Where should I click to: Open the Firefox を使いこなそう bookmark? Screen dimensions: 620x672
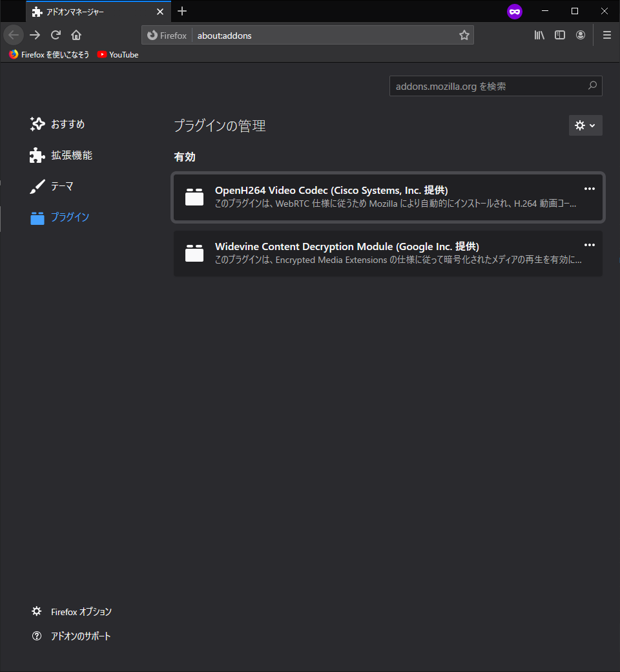pyautogui.click(x=49, y=54)
